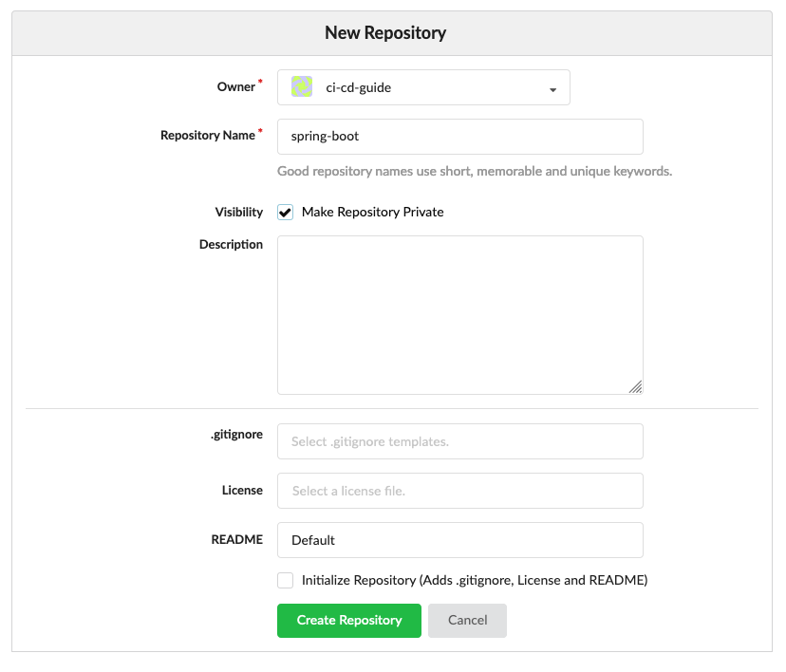This screenshot has height=672, width=786.
Task: Focus the Repository Name field with spring-boot
Action: pyautogui.click(x=459, y=136)
